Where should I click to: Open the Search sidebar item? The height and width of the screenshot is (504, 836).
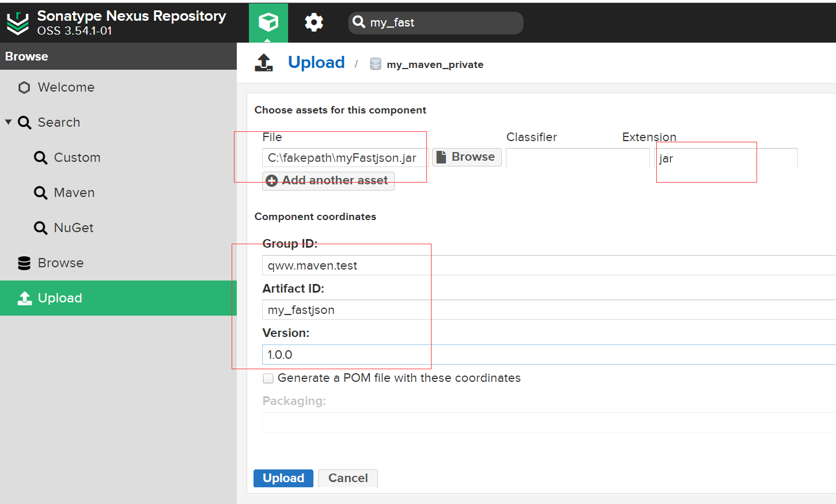click(59, 123)
